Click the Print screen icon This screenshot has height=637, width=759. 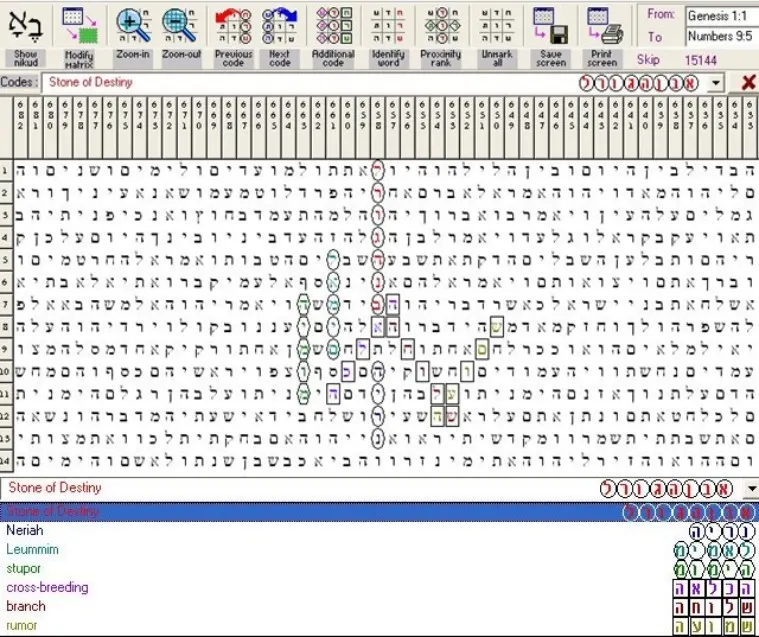[x=605, y=25]
